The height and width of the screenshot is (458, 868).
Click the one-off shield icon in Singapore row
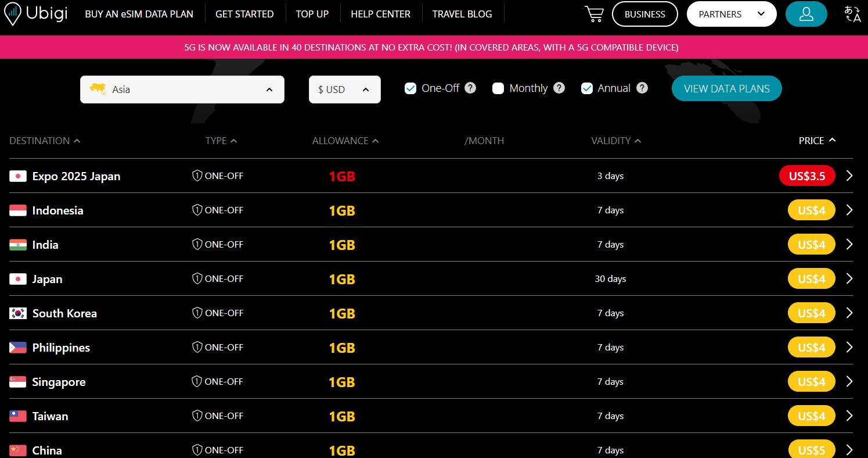pyautogui.click(x=197, y=381)
